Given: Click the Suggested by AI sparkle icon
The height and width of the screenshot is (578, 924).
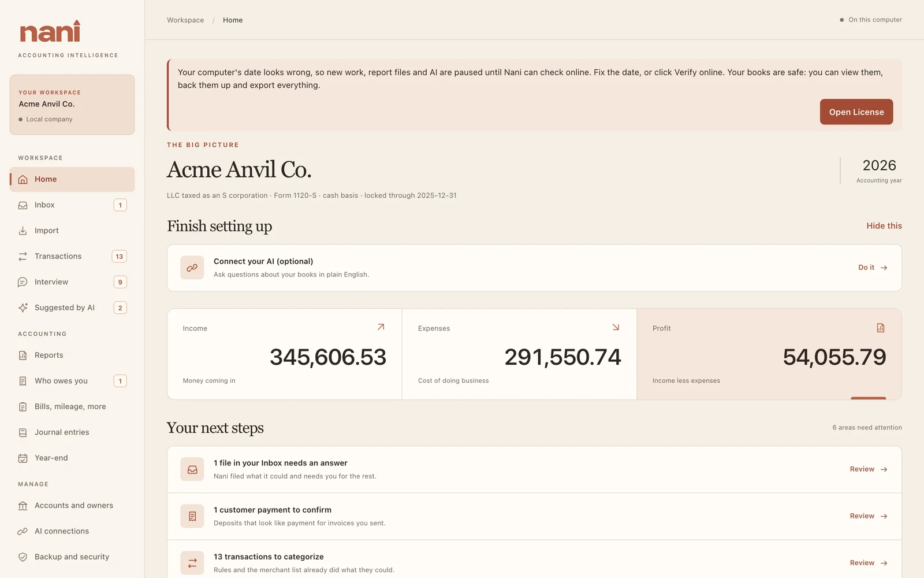Looking at the screenshot, I should coord(23,307).
